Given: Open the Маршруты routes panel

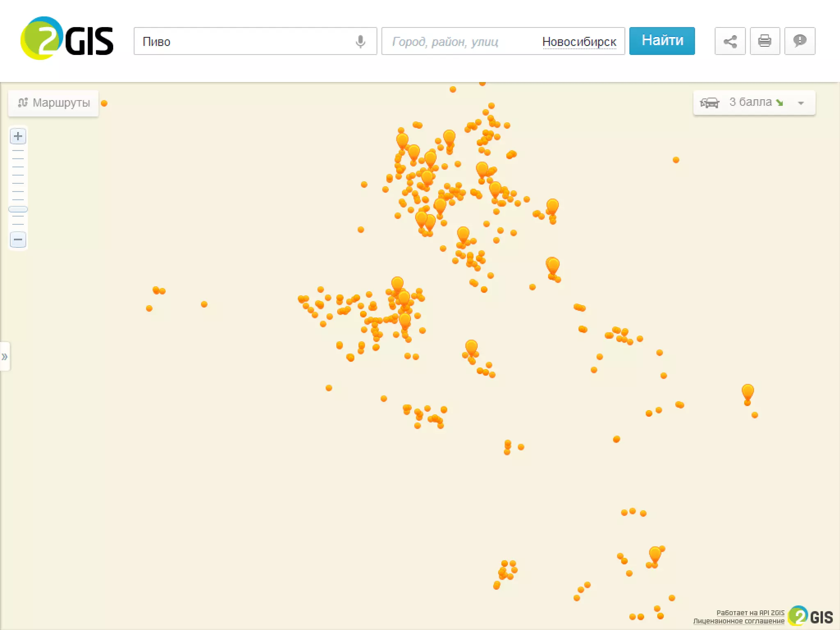Looking at the screenshot, I should click(x=54, y=103).
